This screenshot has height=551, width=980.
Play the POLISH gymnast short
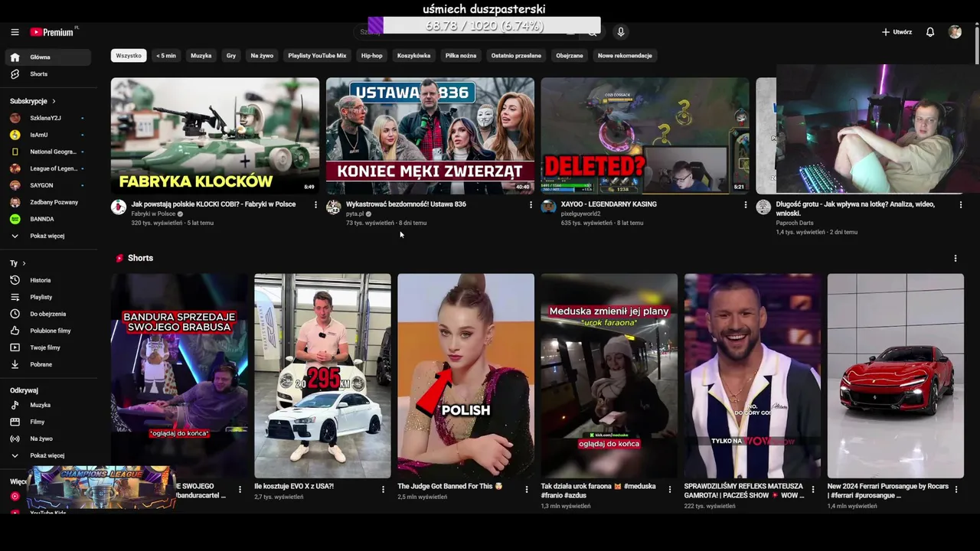point(465,376)
